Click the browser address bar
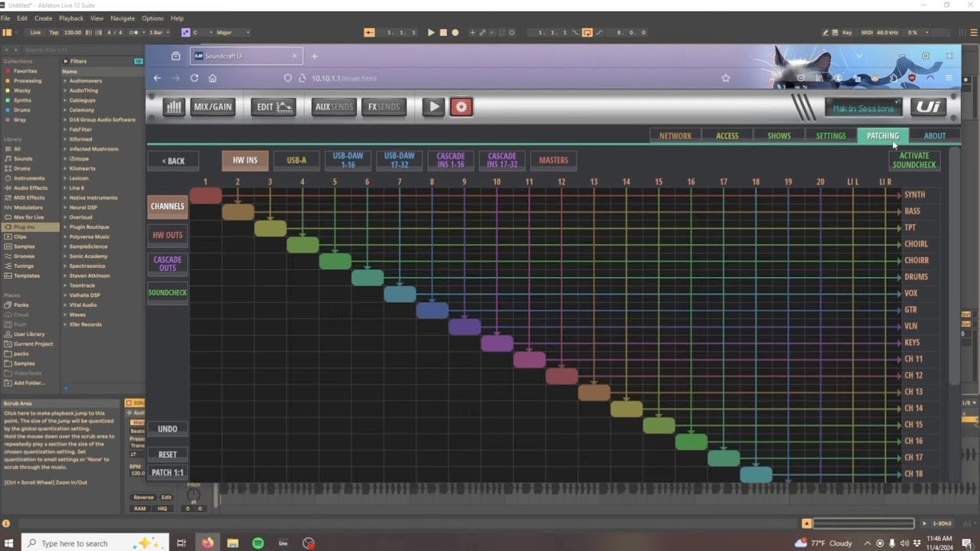The width and height of the screenshot is (980, 551). click(x=505, y=78)
